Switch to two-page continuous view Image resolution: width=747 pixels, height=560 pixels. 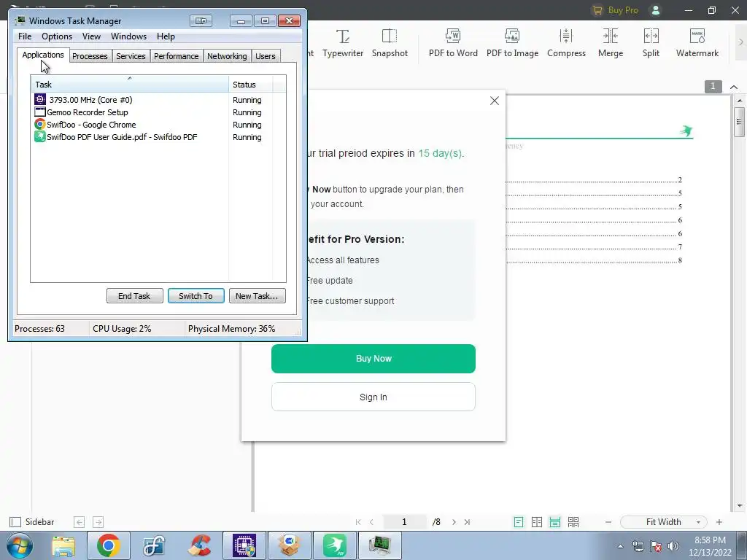click(x=573, y=522)
